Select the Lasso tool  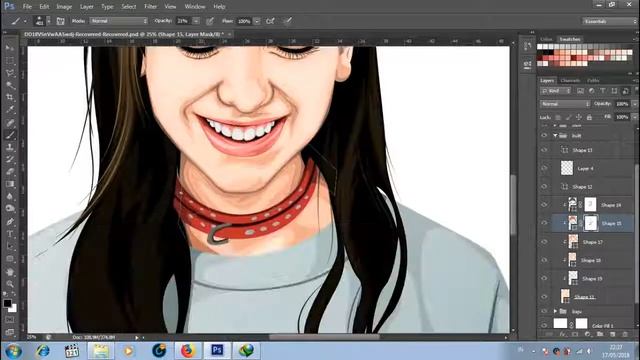[x=10, y=73]
